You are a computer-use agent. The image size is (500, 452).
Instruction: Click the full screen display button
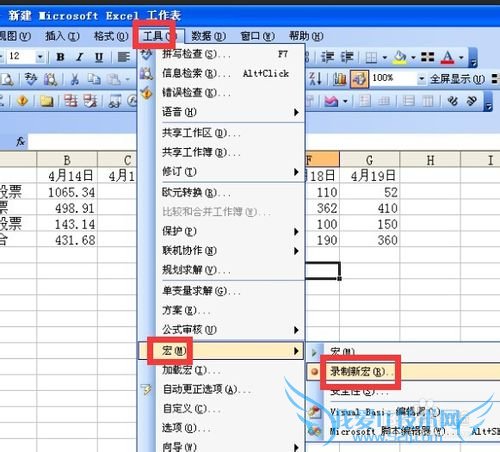457,79
